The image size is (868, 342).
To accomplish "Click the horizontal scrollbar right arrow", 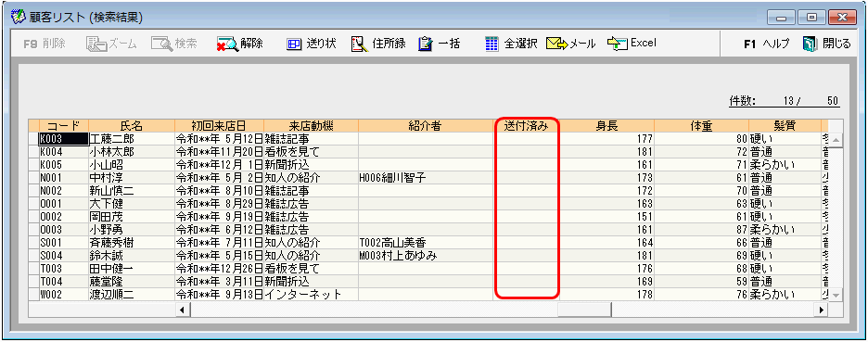I will 823,310.
